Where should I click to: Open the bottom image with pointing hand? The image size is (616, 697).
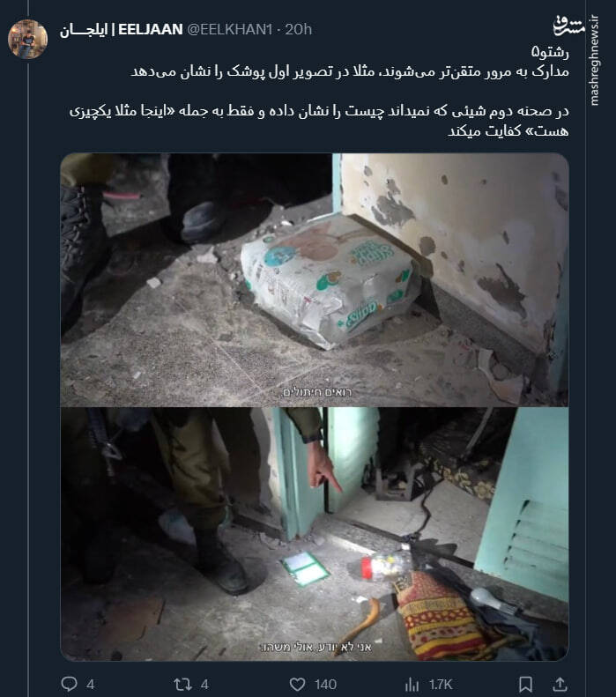click(315, 534)
